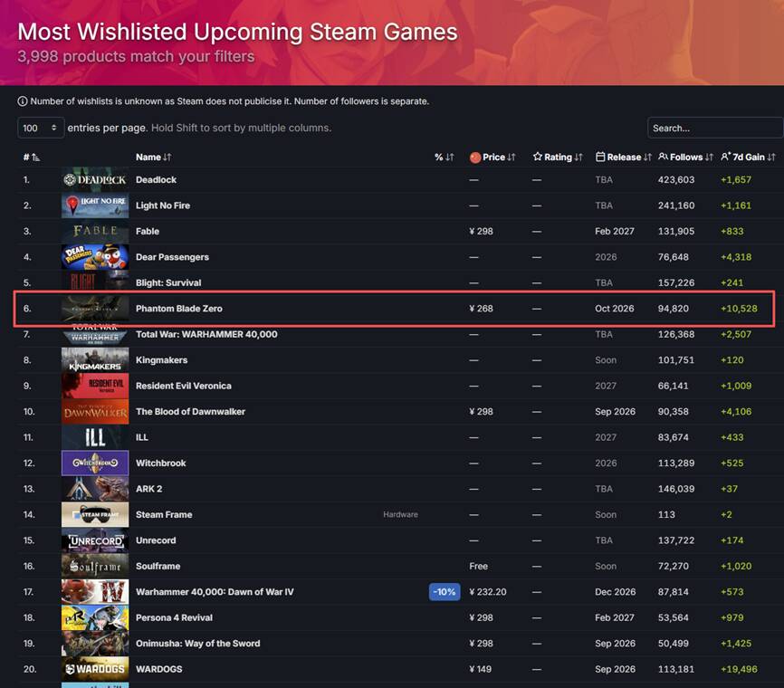Open Warhammer 40,000: Dawn of War IV link
Viewport: 784px width, 688px height.
215,591
